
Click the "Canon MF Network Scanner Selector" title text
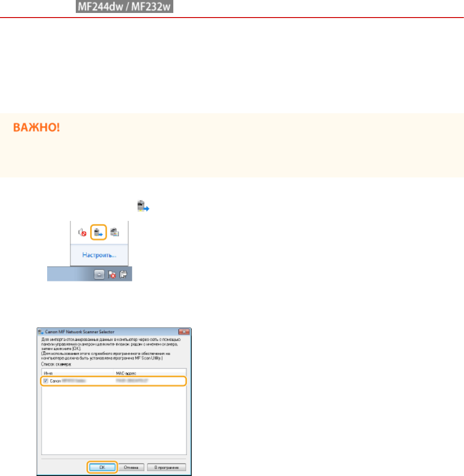[x=79, y=332]
